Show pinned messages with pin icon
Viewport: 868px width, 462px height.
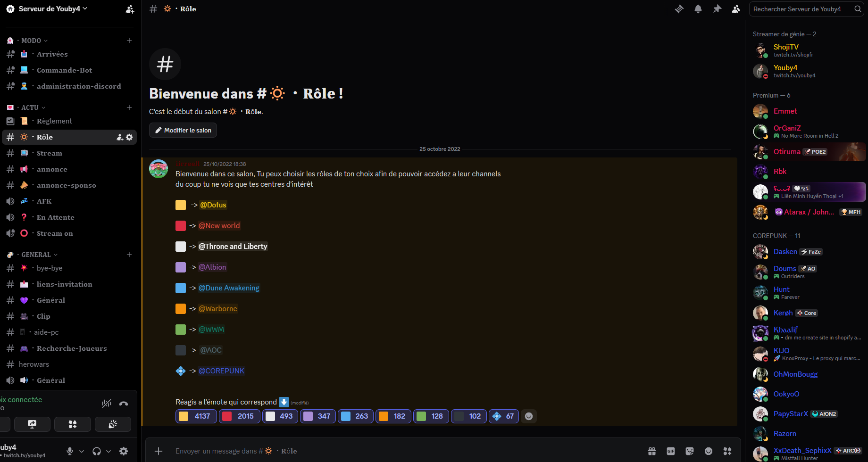click(717, 9)
